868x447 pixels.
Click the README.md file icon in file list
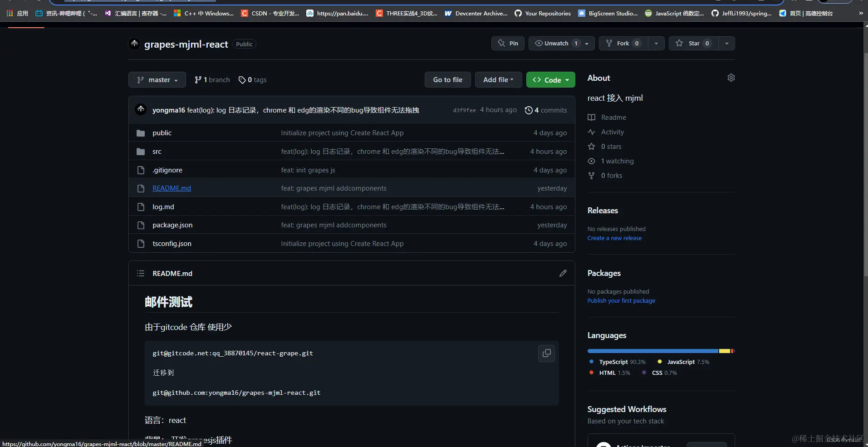[x=141, y=188]
